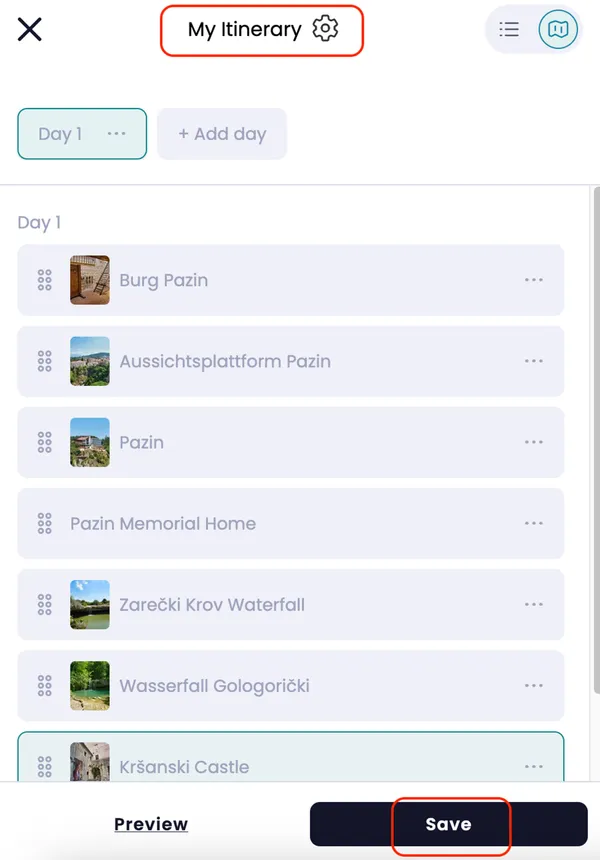Open more options for Aussichtsplattform Pazin

coord(534,361)
